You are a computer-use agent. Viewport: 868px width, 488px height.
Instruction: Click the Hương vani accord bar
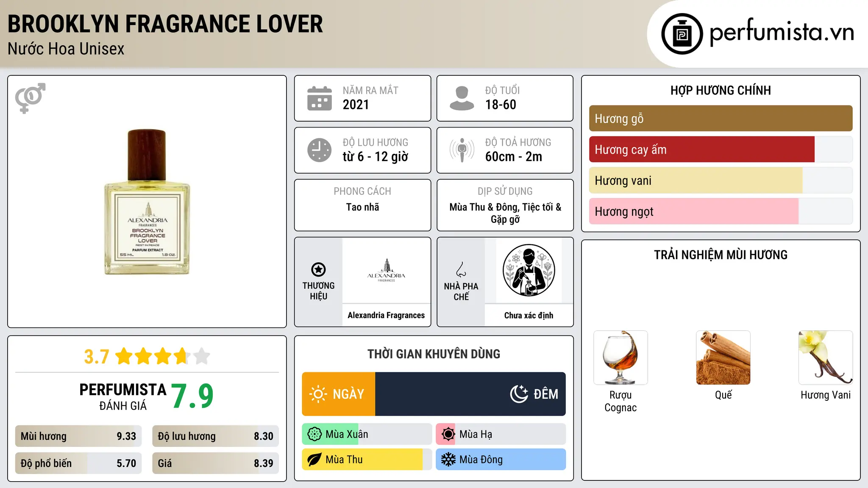point(721,180)
